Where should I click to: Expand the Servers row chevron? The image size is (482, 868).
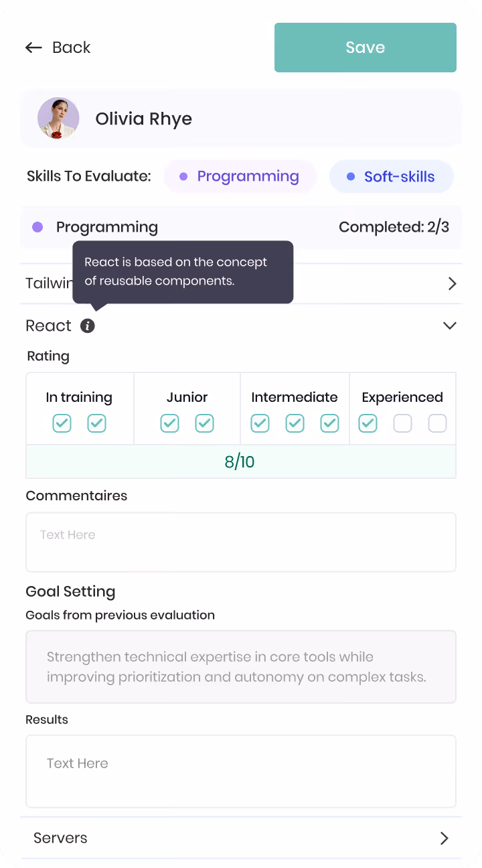(x=444, y=838)
